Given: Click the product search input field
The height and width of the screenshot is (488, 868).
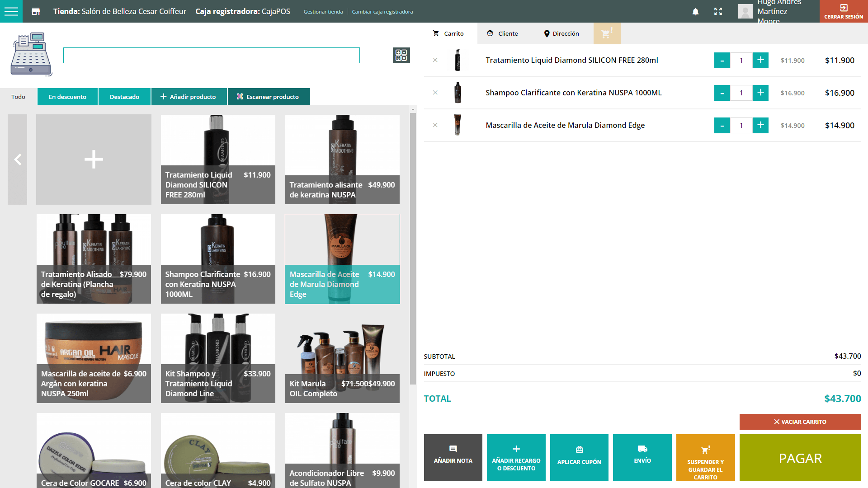Looking at the screenshot, I should 211,55.
